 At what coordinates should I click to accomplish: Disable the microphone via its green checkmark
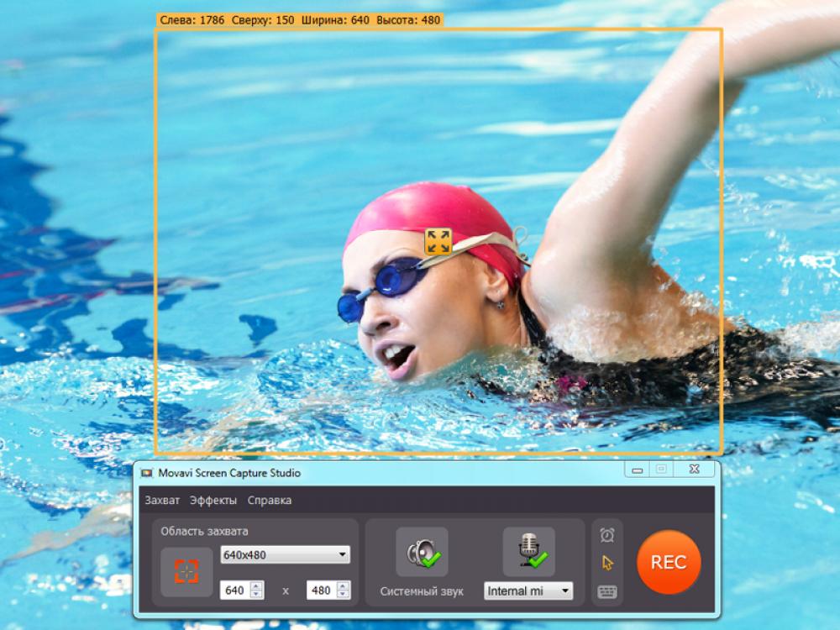pos(539,562)
